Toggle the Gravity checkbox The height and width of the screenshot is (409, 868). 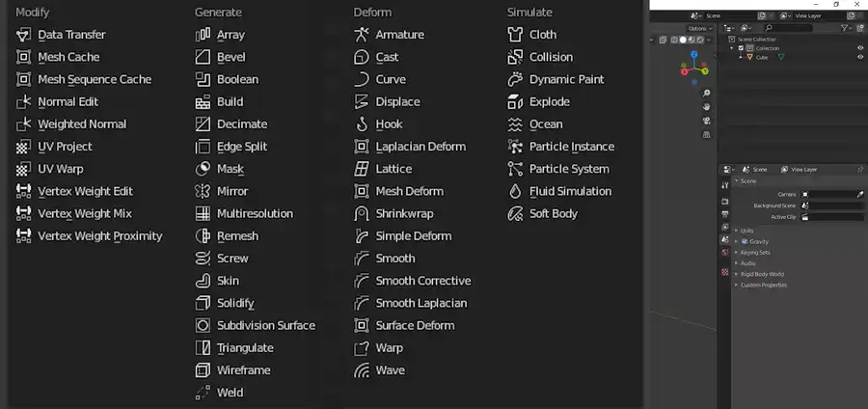[745, 241]
